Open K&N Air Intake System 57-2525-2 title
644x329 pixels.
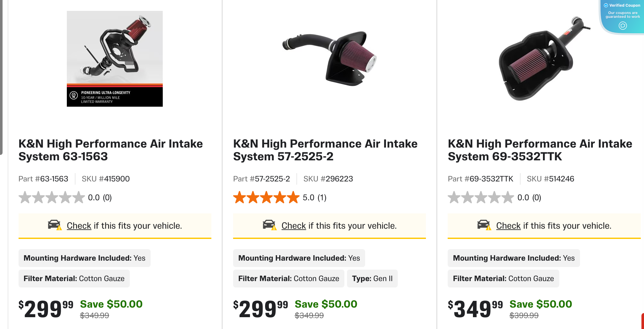click(325, 150)
